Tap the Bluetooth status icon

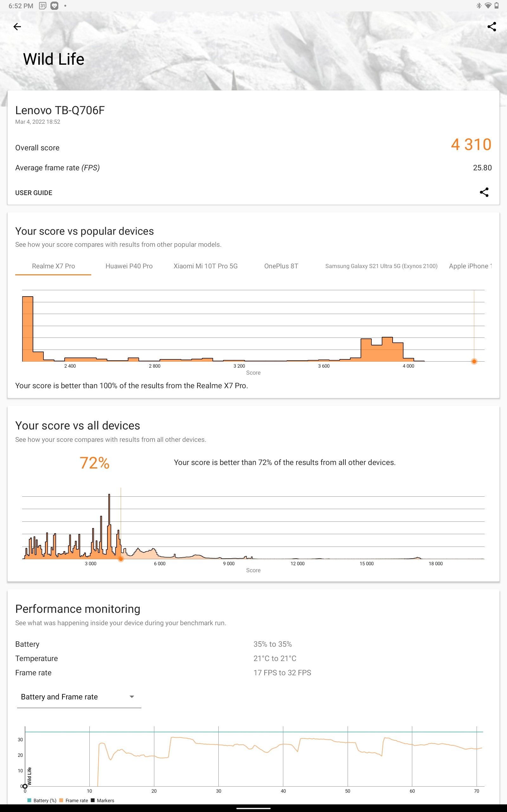tap(479, 6)
